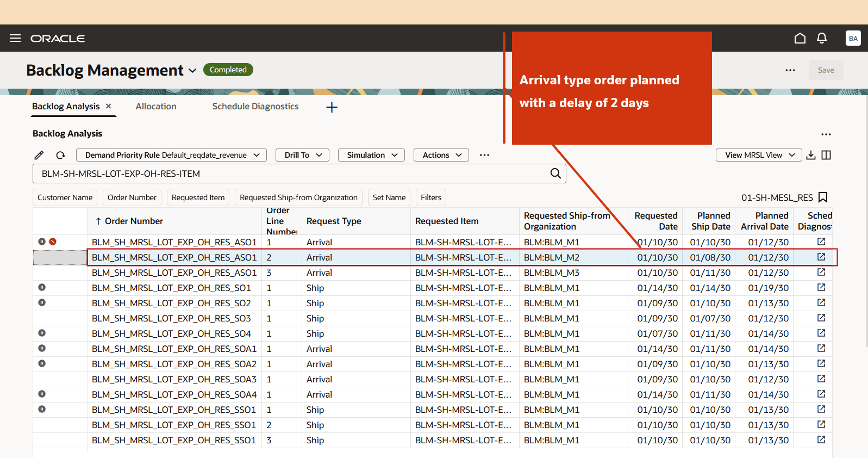The width and height of the screenshot is (868, 458).
Task: Click bookmark icon beside 01-SH-MESL_RES
Action: pyautogui.click(x=823, y=197)
